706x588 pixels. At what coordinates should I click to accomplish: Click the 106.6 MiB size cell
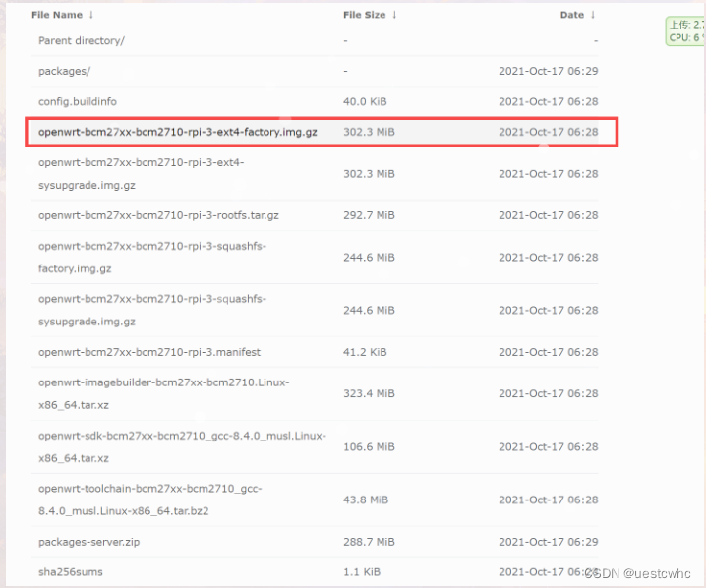369,447
